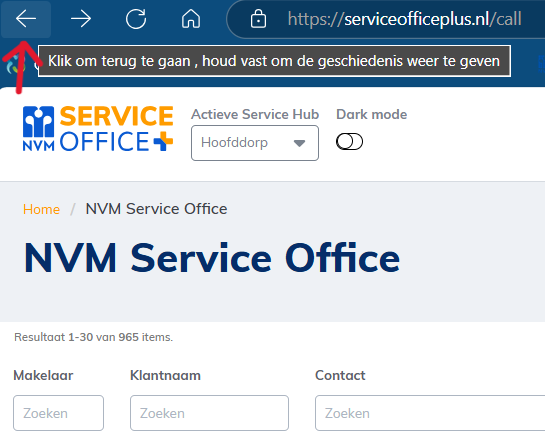Image resolution: width=545 pixels, height=442 pixels.
Task: Click the Contact search field
Action: coord(430,413)
